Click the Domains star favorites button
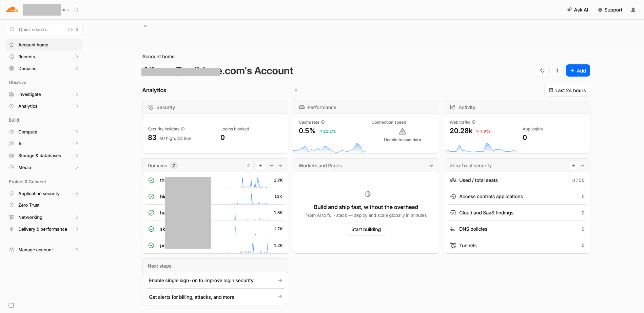 coord(249,165)
